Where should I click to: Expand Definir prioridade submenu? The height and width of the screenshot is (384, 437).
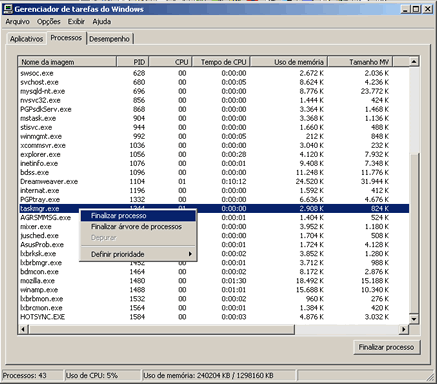[x=138, y=254]
